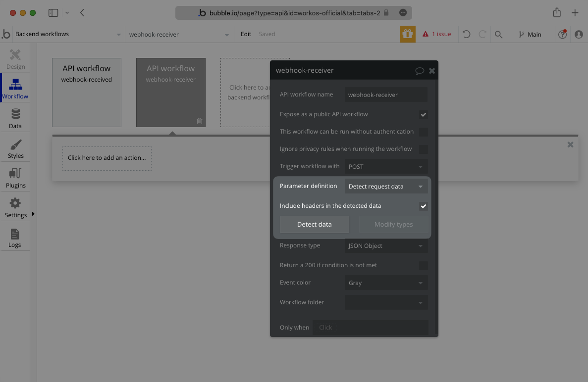This screenshot has height=382, width=588.
Task: Delete the workflow using the trash icon
Action: pyautogui.click(x=200, y=120)
